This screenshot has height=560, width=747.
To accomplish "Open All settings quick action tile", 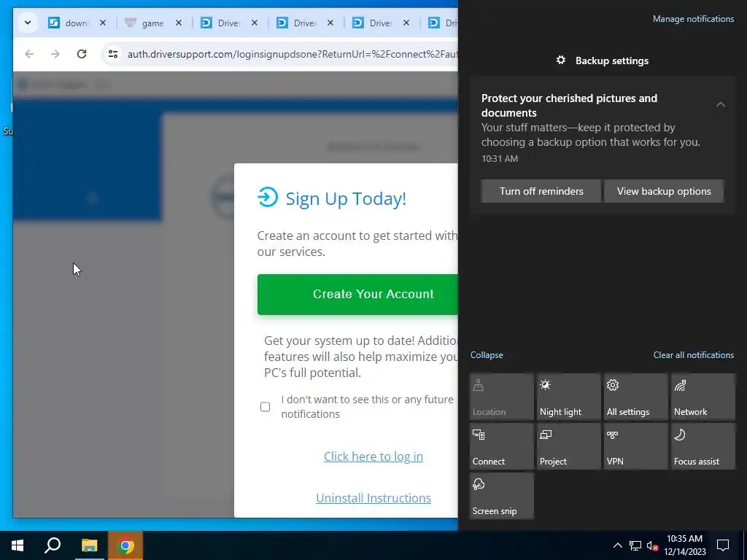I will (x=636, y=397).
